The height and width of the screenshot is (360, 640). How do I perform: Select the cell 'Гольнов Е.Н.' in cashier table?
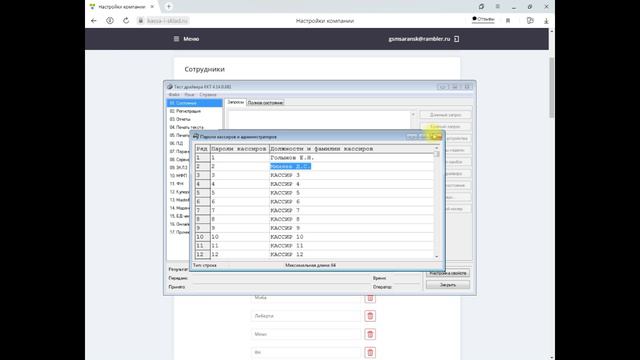tap(351, 158)
